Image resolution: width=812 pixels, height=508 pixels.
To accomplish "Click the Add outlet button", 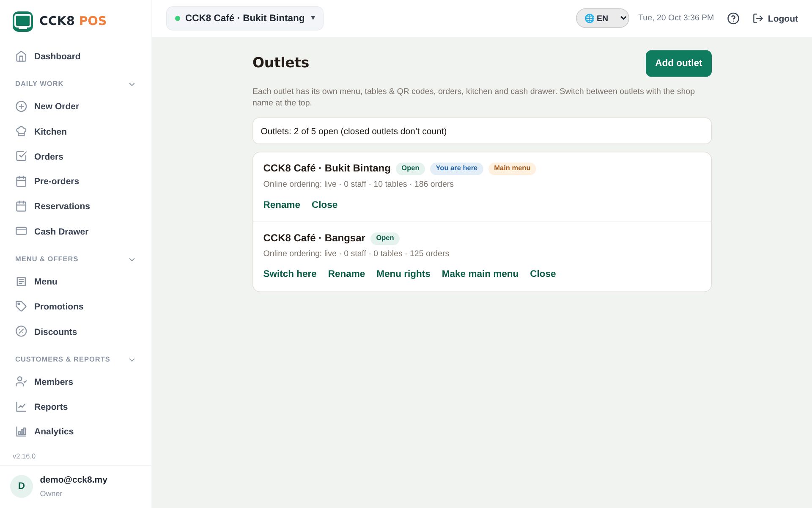I will click(x=678, y=63).
